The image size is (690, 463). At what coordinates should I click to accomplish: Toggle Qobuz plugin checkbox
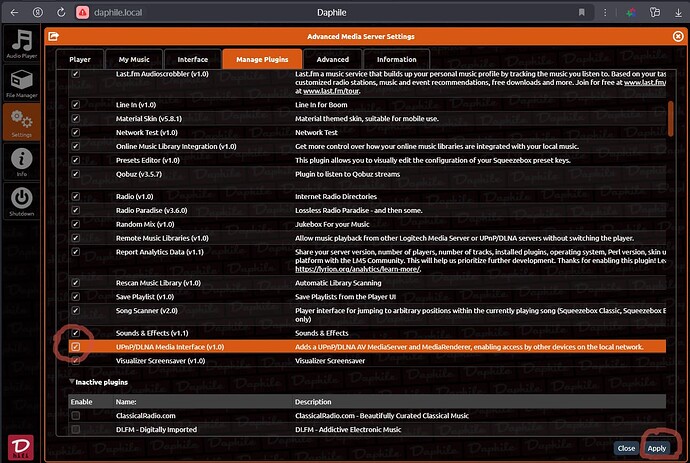point(76,174)
